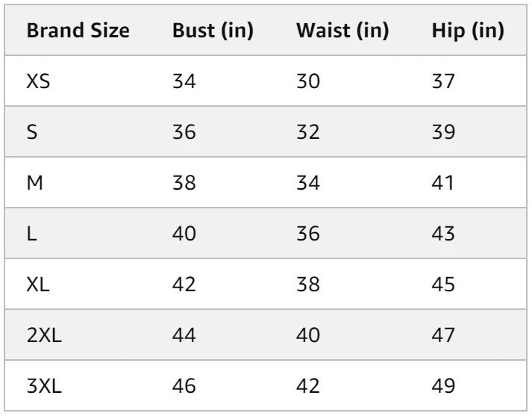Click the hip value 45 for XL

coord(443,285)
